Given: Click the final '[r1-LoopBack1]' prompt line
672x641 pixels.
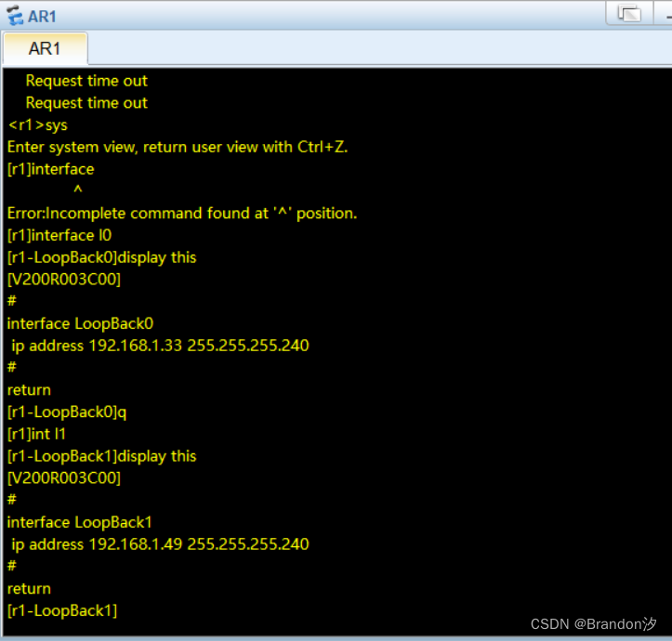Looking at the screenshot, I should click(x=62, y=611).
